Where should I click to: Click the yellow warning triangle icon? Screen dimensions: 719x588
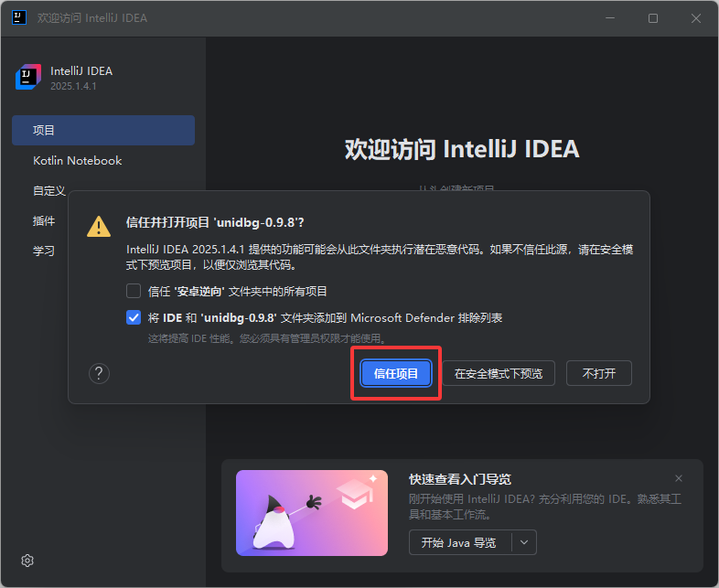(99, 227)
